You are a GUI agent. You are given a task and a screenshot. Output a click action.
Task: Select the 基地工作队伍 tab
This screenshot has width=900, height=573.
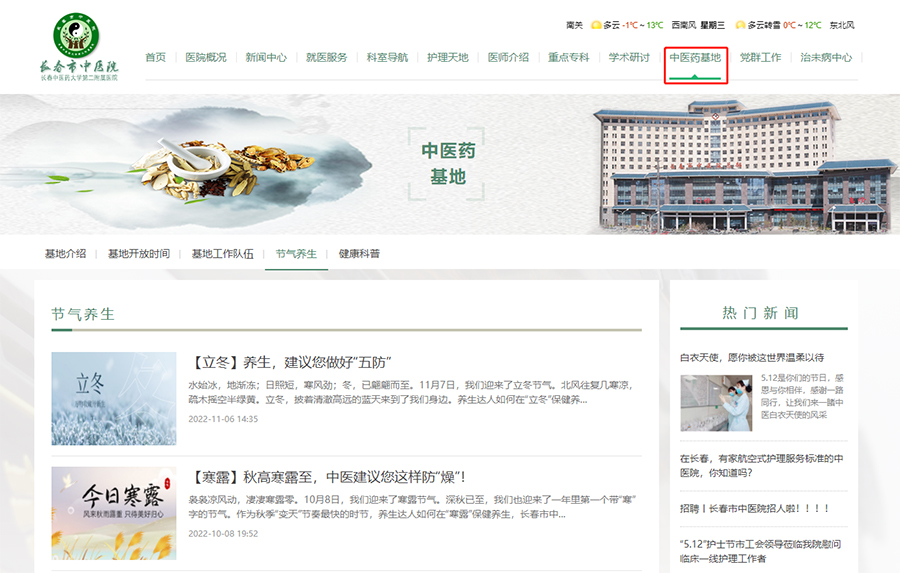tap(223, 254)
